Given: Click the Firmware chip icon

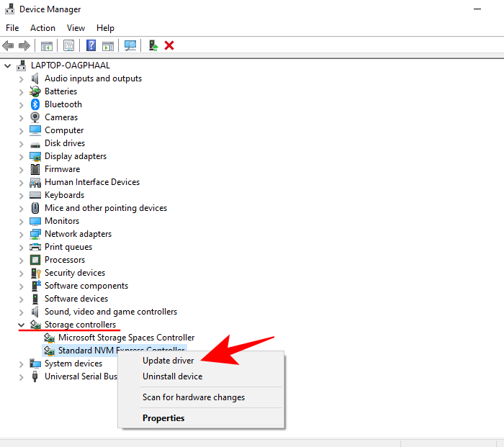Looking at the screenshot, I should coord(35,169).
